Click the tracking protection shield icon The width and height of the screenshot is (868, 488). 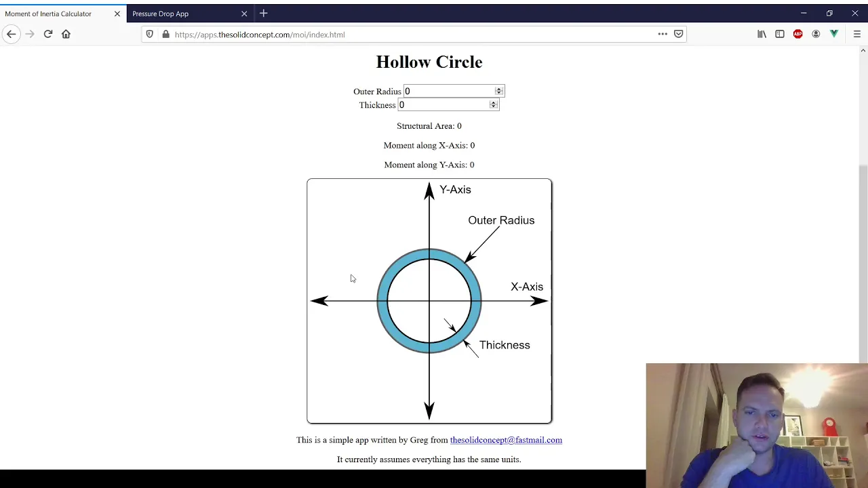(x=150, y=34)
